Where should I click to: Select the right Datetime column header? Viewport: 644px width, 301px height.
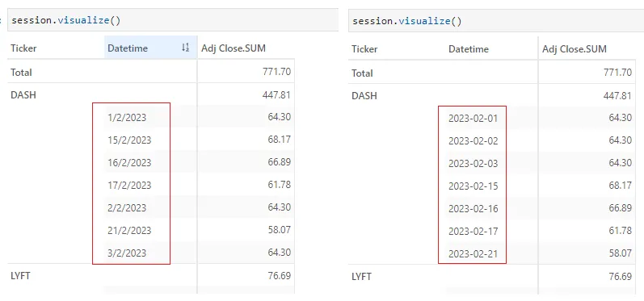[491, 48]
